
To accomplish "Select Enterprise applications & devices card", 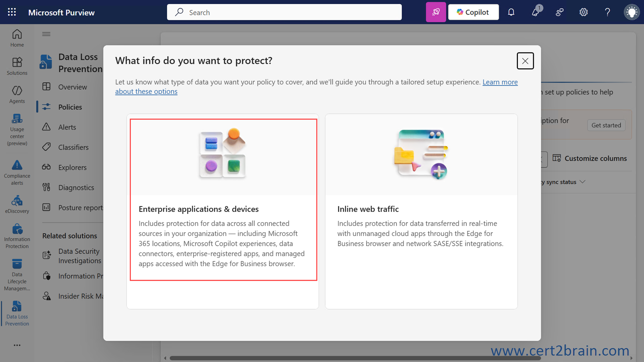I will (223, 199).
